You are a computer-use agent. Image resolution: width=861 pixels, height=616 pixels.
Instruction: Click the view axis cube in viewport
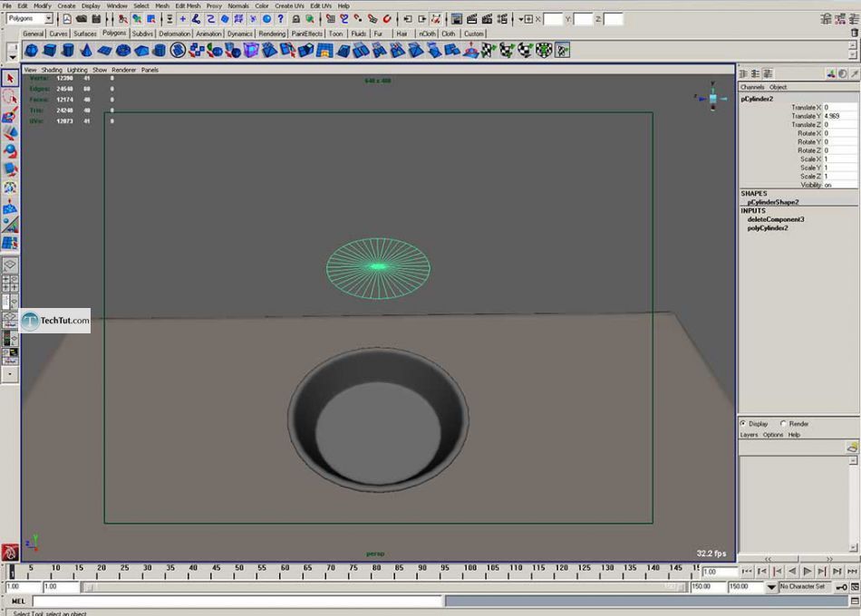[712, 98]
